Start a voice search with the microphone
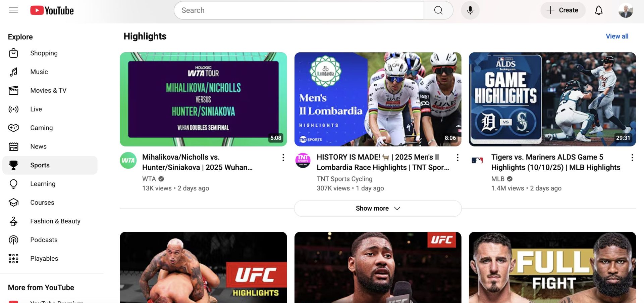The width and height of the screenshot is (644, 303). 470,10
